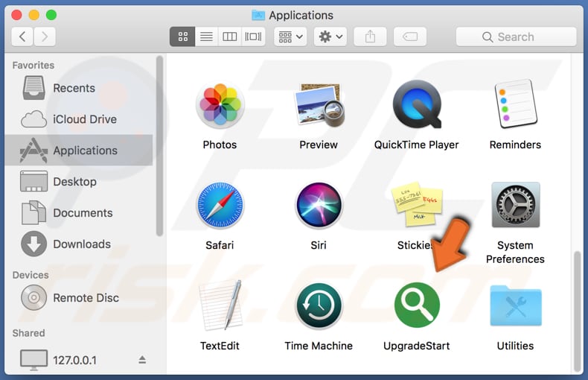Select the System Preferences gear icon
This screenshot has height=380, width=588.
point(516,205)
